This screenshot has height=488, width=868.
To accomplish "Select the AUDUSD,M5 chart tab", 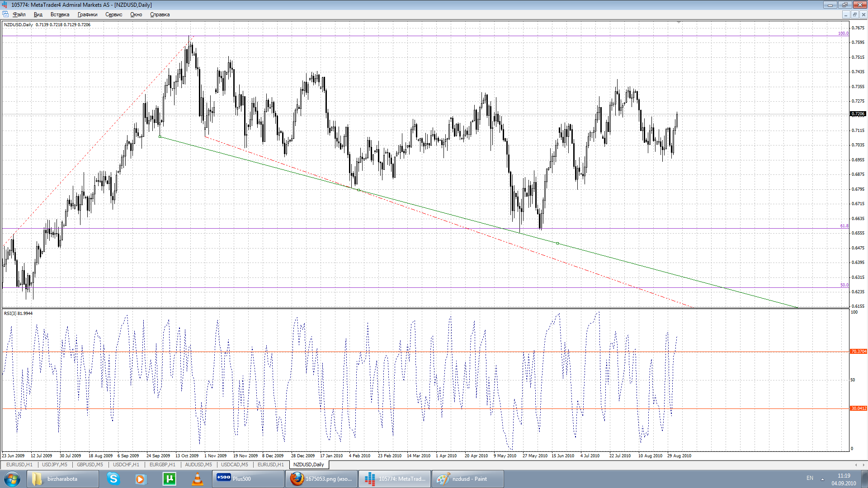I will tap(198, 465).
